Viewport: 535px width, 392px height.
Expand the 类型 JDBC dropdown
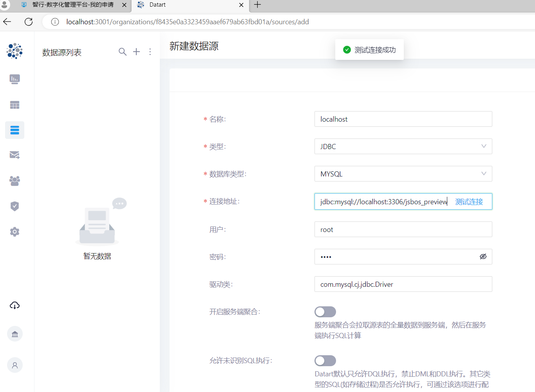(x=403, y=146)
